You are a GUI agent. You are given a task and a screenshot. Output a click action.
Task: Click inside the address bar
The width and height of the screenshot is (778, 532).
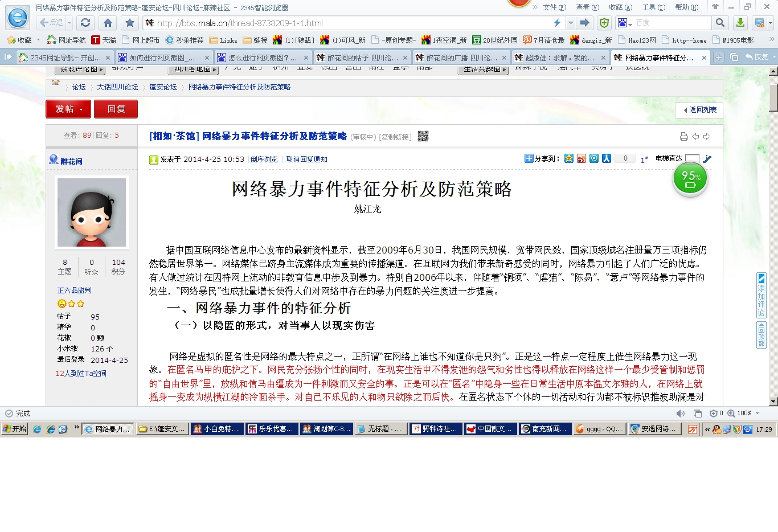pyautogui.click(x=342, y=24)
